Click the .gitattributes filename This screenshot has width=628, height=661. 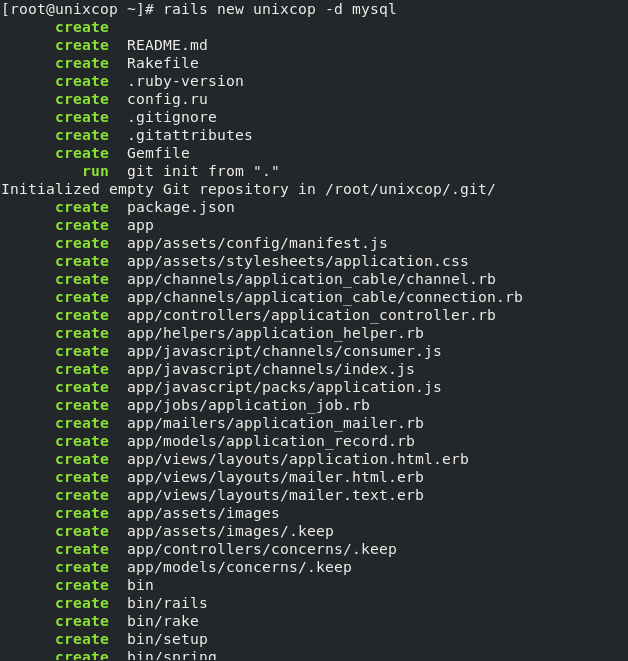[190, 135]
